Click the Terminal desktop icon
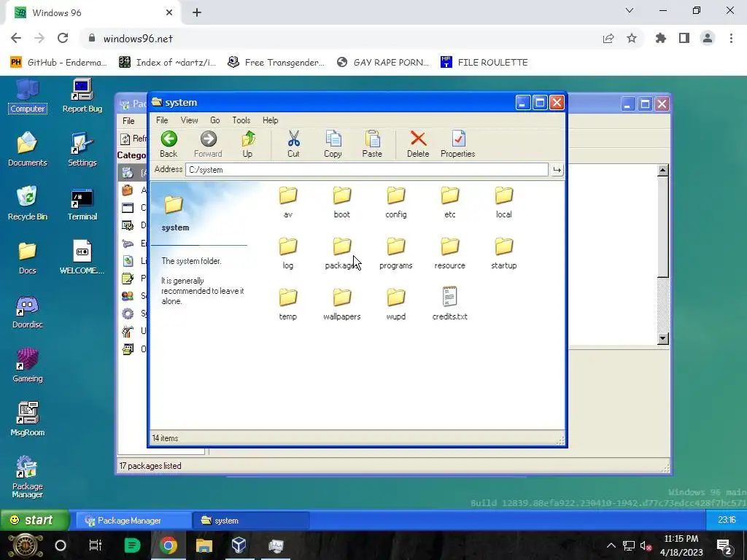This screenshot has width=747, height=560. tap(82, 205)
